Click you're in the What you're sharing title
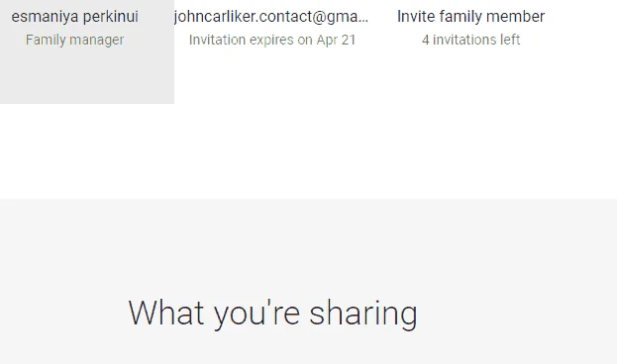 [x=257, y=314]
